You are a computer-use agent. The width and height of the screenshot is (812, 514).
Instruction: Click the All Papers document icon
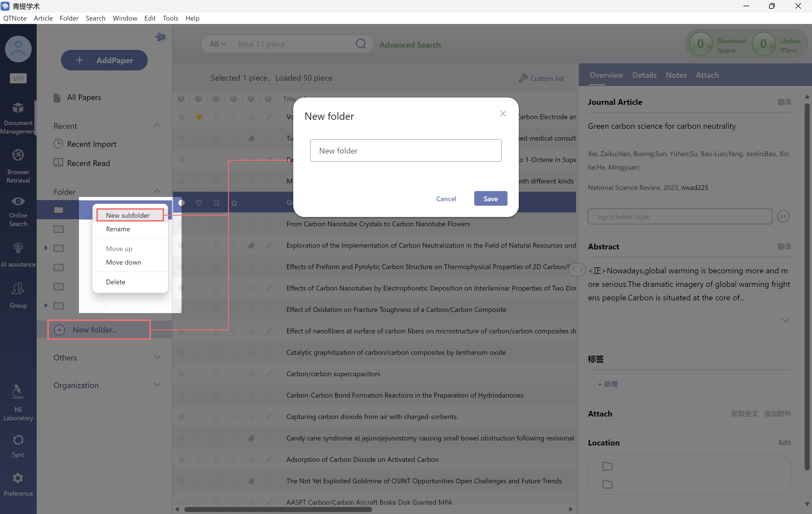tap(57, 98)
